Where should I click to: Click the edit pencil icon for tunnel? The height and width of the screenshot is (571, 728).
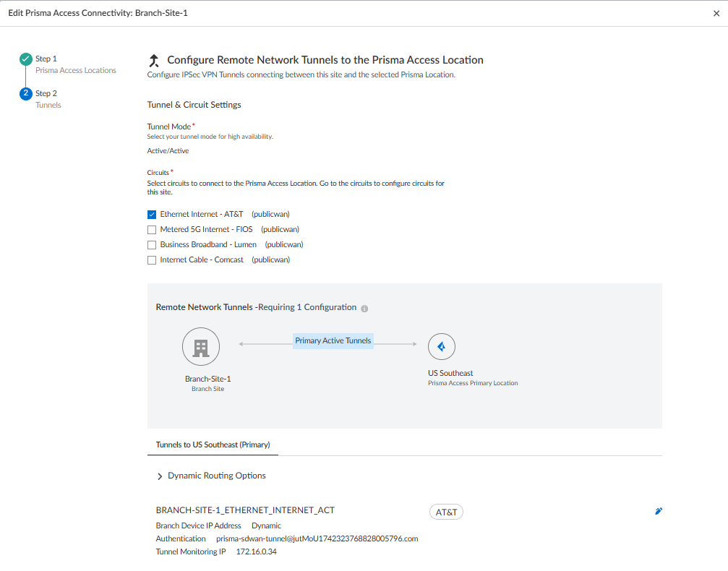pyautogui.click(x=658, y=511)
